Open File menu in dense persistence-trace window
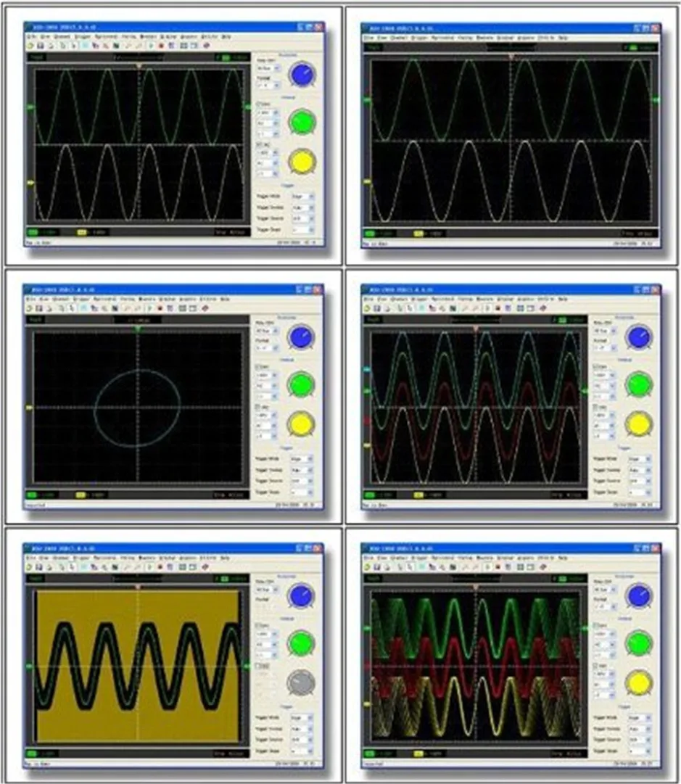 (x=368, y=558)
